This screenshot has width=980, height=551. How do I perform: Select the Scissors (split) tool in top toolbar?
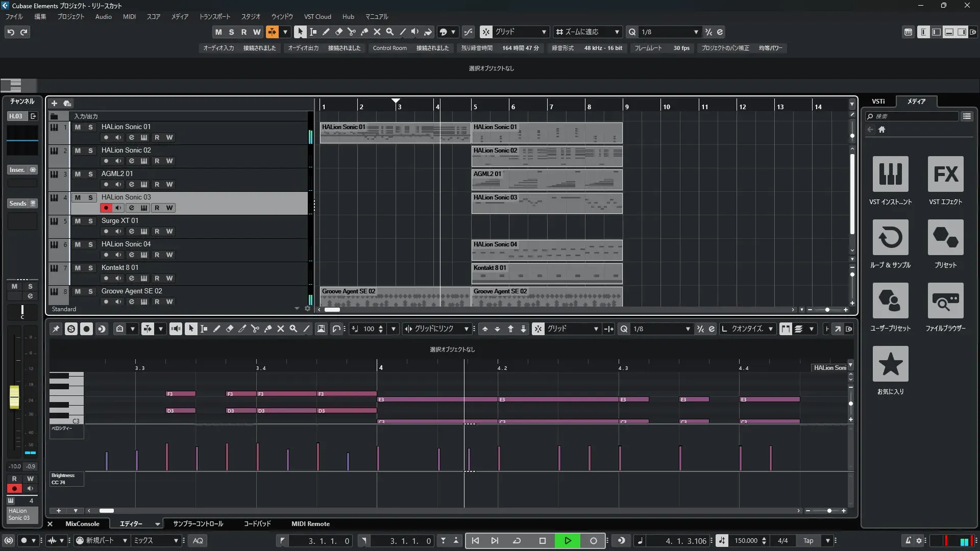351,32
